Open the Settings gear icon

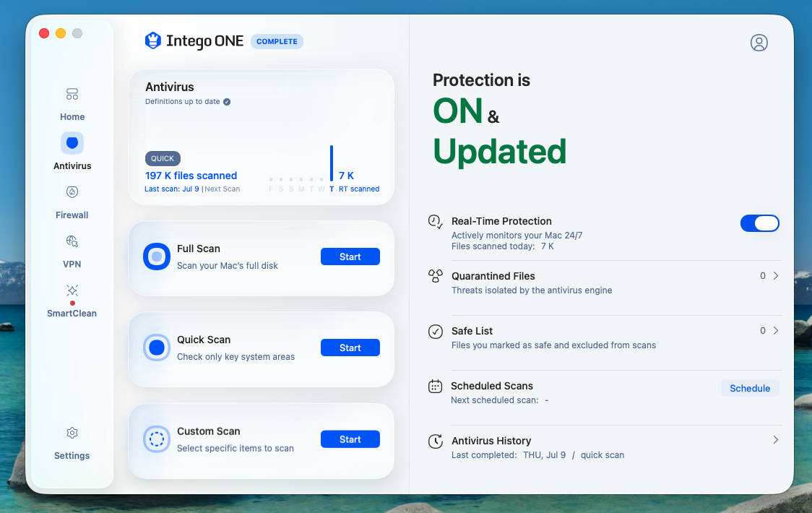point(72,433)
